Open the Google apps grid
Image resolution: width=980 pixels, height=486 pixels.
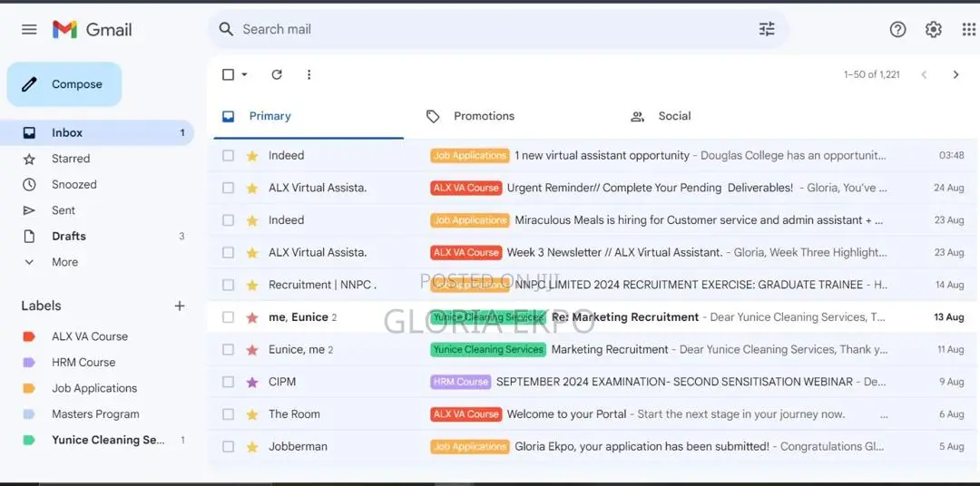968,29
